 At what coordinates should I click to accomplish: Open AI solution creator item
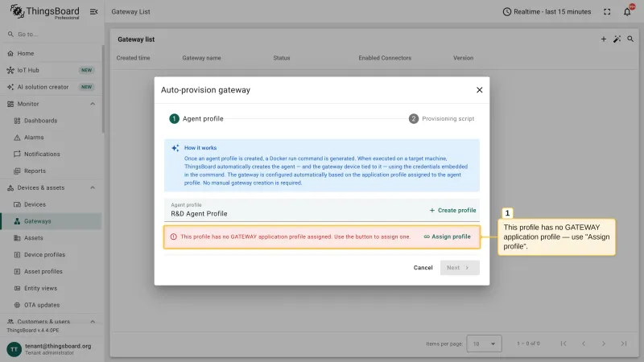pos(52,87)
